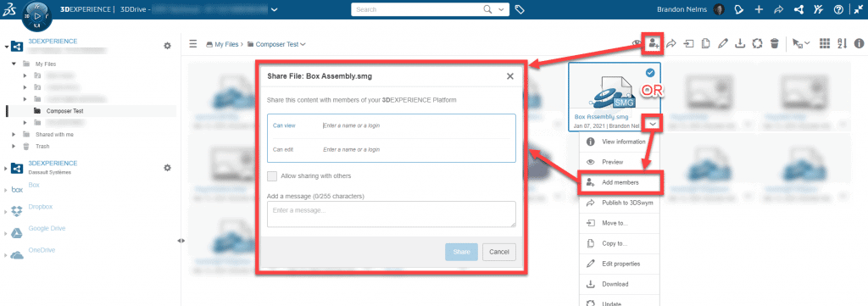This screenshot has height=306, width=868.
Task: Expand the OneDrive node
Action: point(6,255)
